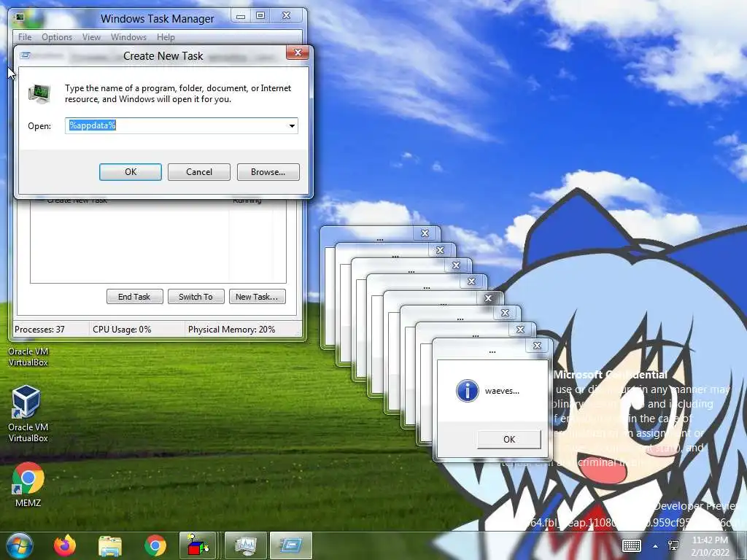Click the Create New Task title bar icon

tap(26, 55)
